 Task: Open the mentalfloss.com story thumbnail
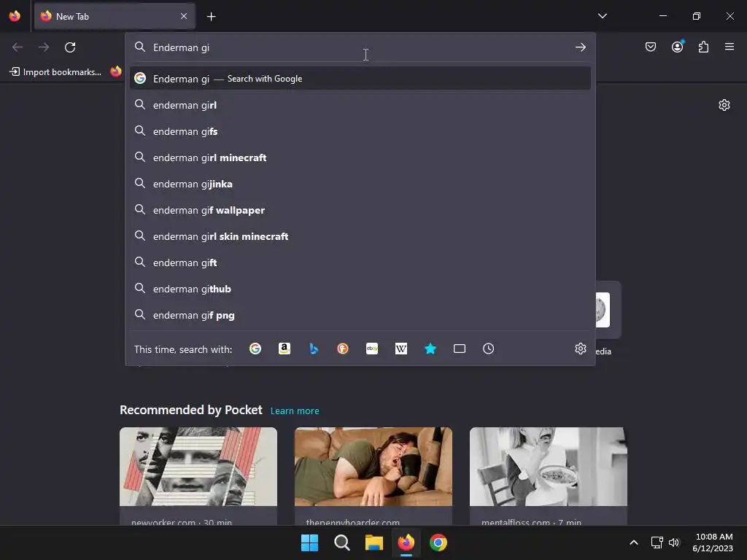pos(549,467)
